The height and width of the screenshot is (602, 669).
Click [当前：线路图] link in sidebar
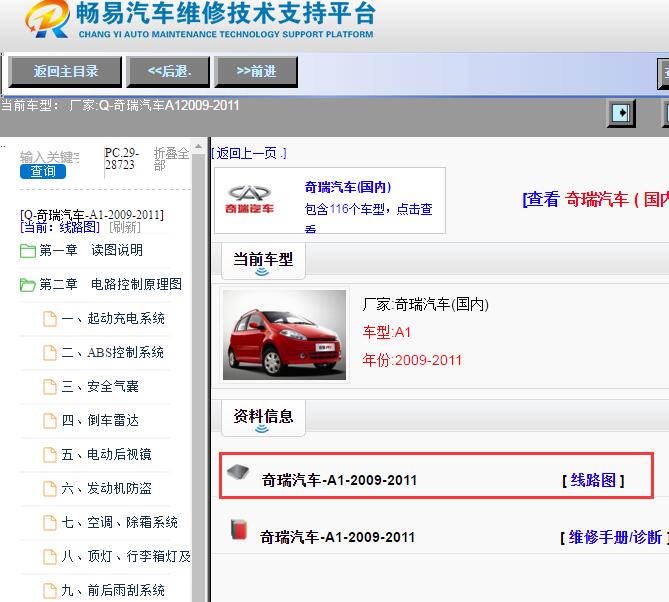60,227
